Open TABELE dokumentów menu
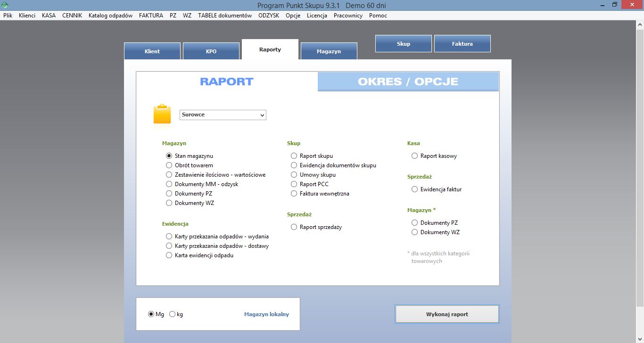This screenshot has height=343, width=644. 225,16
